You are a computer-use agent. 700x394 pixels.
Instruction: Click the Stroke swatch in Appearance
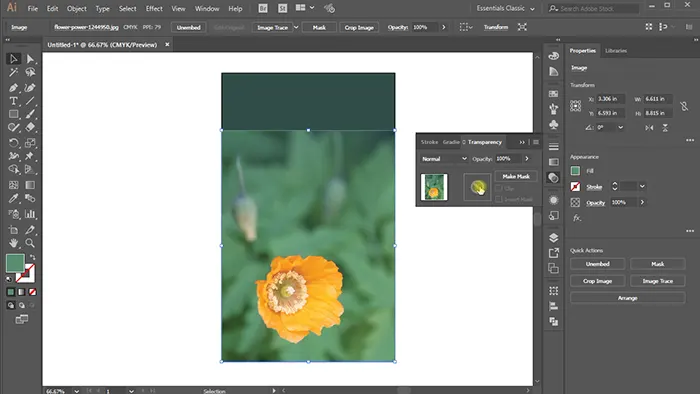pos(575,187)
